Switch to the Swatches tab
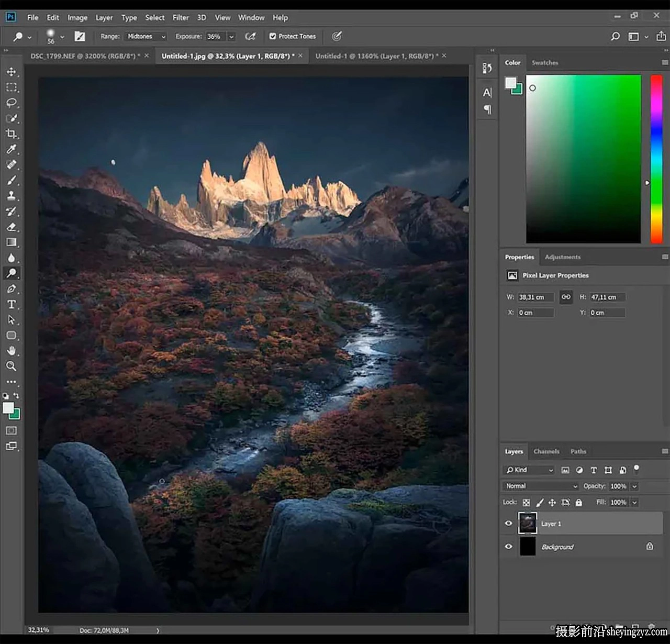This screenshot has height=644, width=670. (x=545, y=63)
